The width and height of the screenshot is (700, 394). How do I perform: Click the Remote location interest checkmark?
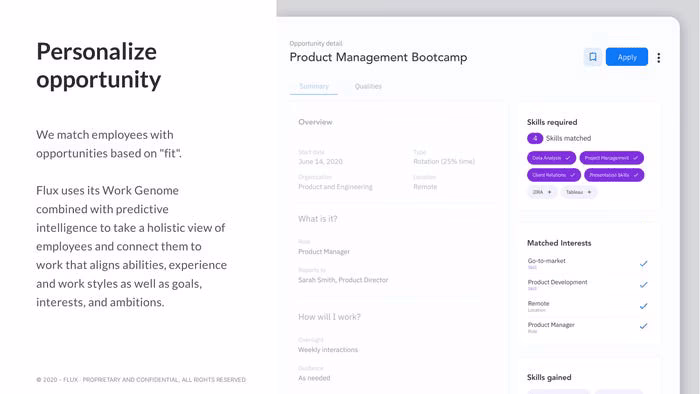tap(643, 306)
